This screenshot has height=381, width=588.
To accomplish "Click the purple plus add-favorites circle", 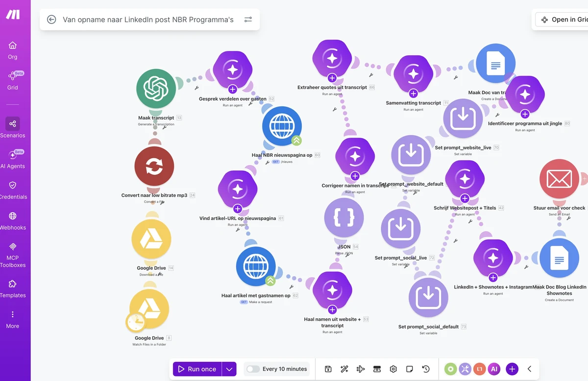I will 512,369.
